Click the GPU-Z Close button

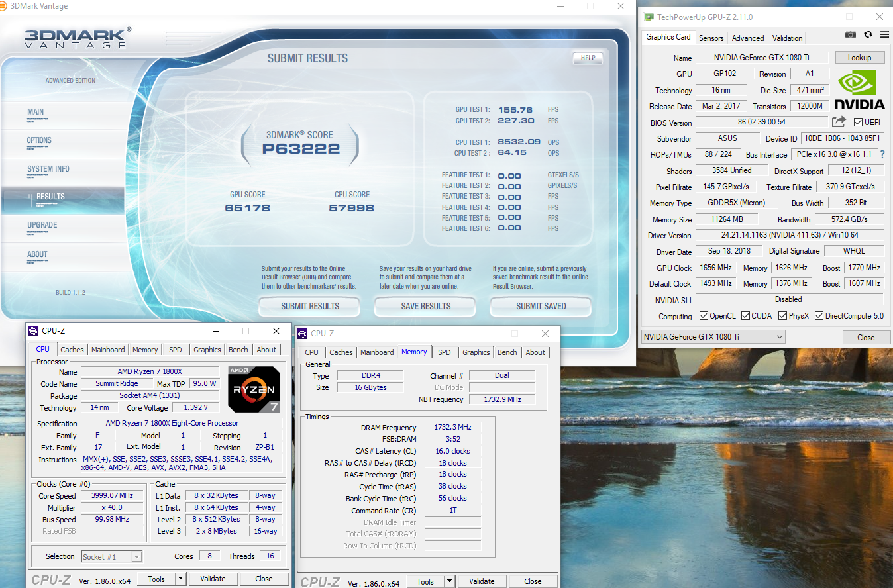(x=866, y=337)
